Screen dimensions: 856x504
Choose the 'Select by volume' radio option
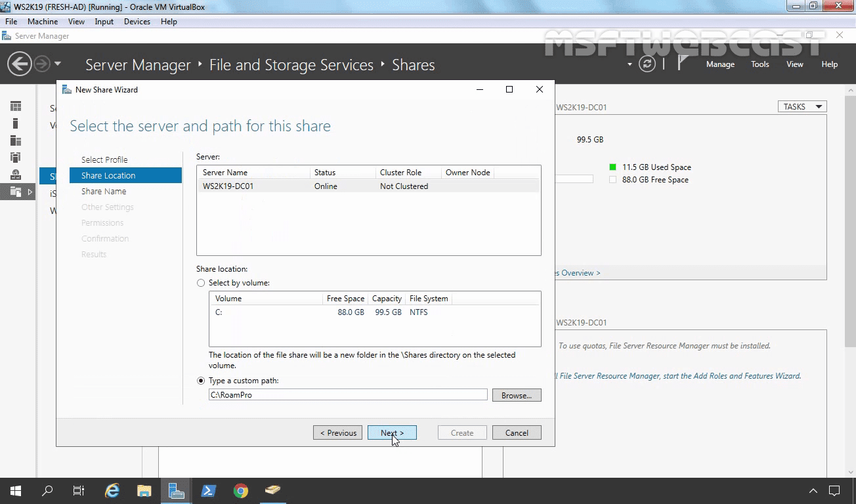click(x=201, y=283)
